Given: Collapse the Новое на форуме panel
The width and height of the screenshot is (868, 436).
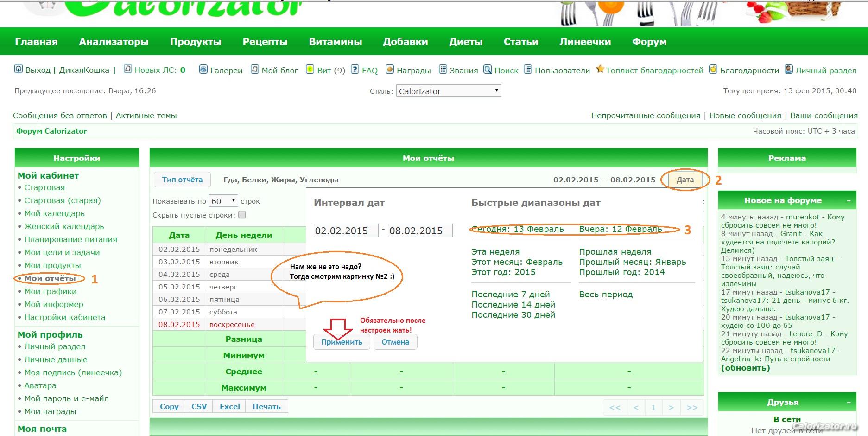Looking at the screenshot, I should coord(849,200).
